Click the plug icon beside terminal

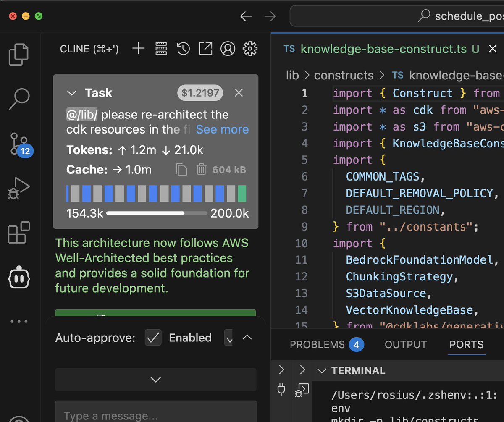coord(281,390)
